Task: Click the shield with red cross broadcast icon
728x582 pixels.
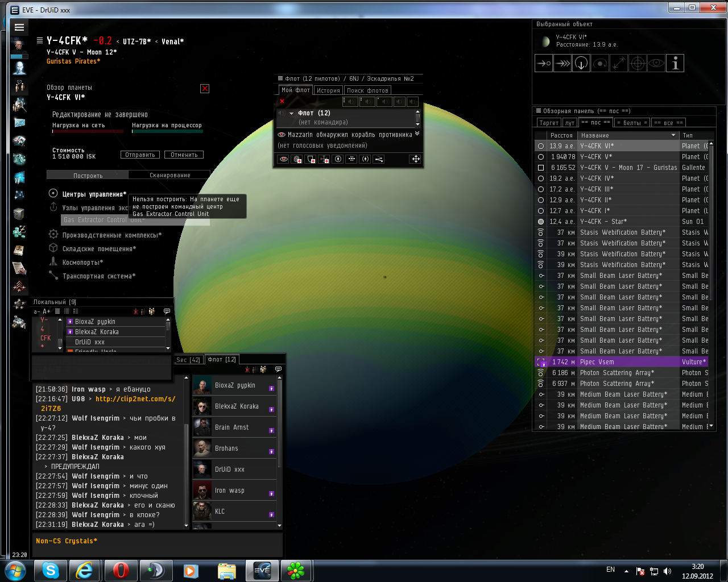Action: (x=311, y=159)
